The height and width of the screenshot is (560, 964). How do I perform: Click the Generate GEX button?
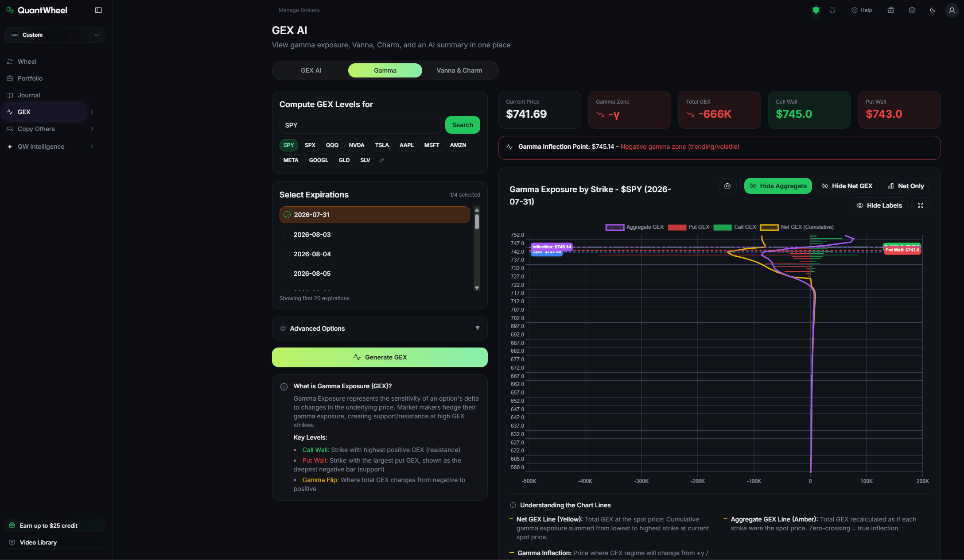(x=380, y=357)
